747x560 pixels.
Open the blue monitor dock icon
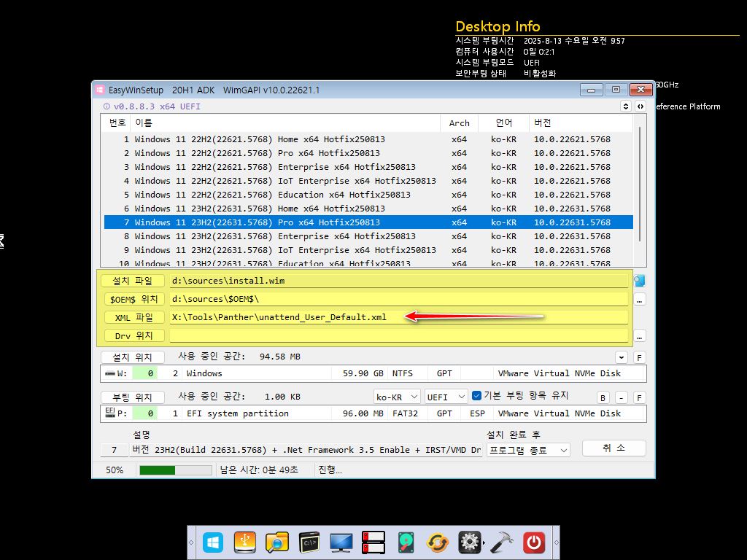pyautogui.click(x=341, y=542)
